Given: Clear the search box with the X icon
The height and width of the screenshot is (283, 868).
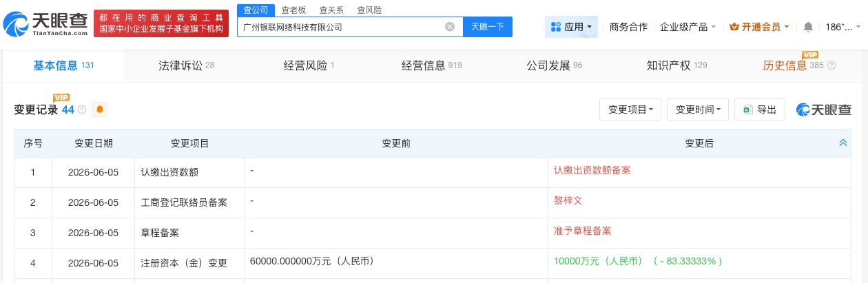Looking at the screenshot, I should 450,27.
